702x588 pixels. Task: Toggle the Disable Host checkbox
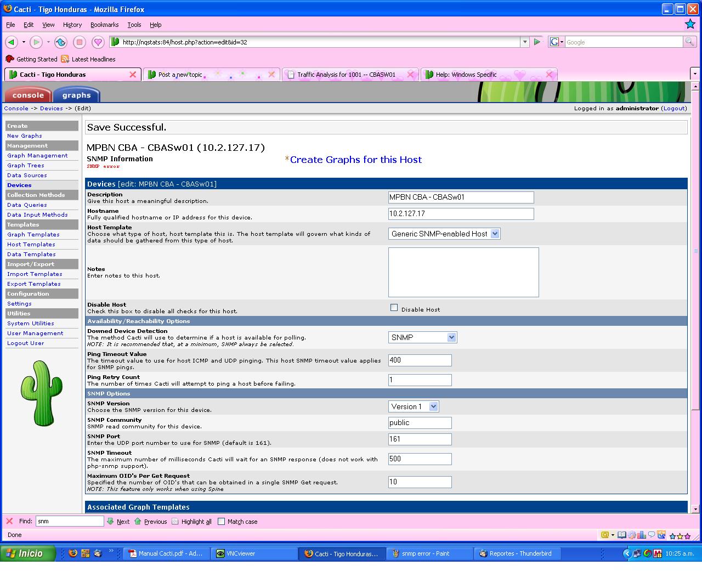394,308
